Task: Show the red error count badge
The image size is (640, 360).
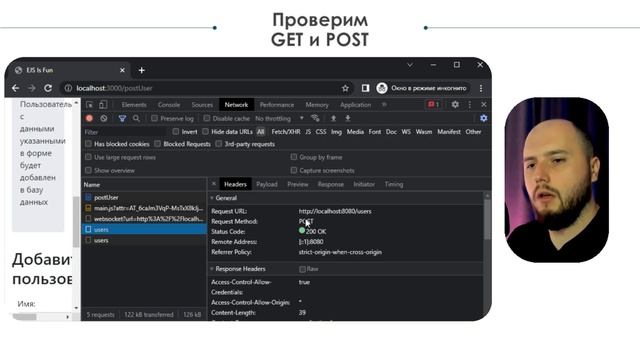Action: pos(433,105)
